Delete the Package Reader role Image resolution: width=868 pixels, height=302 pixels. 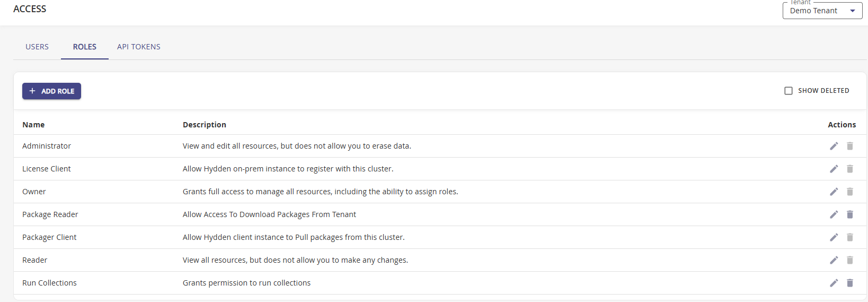[x=849, y=214]
